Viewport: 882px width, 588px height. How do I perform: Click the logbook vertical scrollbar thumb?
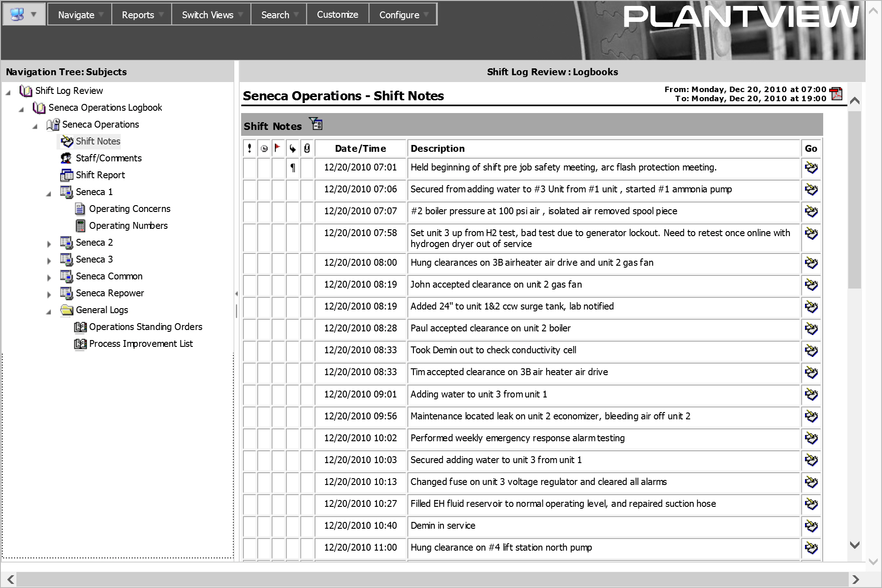click(855, 200)
